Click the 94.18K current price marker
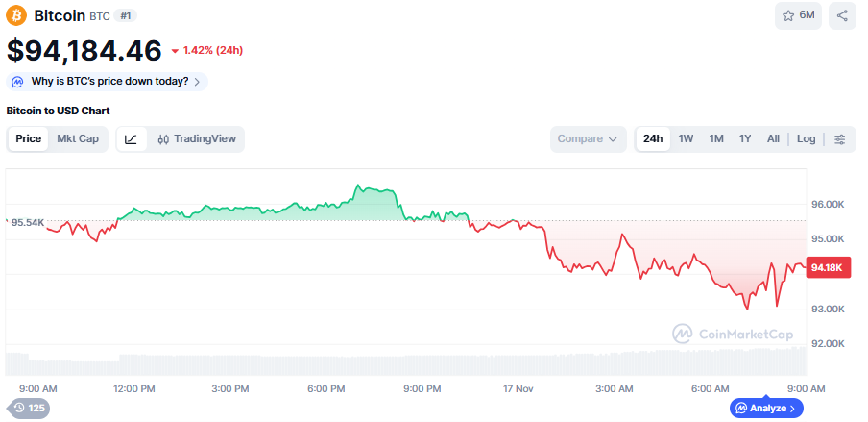Image resolution: width=868 pixels, height=422 pixels. pos(827,268)
